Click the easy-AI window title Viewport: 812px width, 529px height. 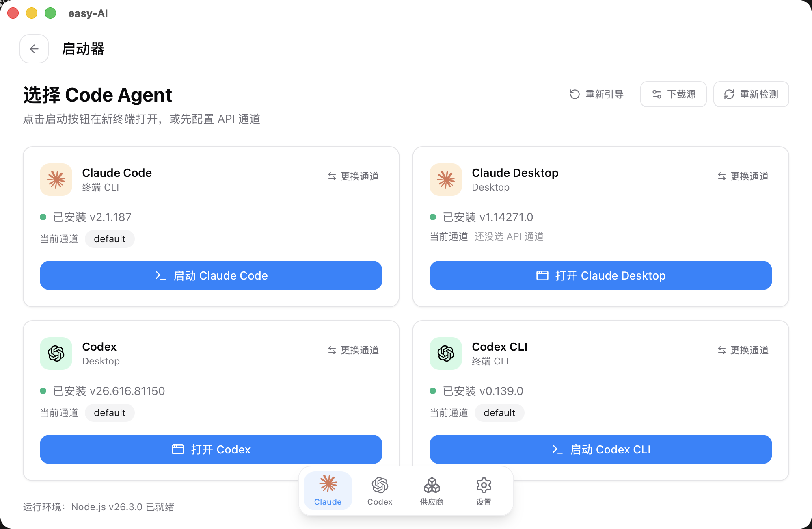(x=88, y=13)
